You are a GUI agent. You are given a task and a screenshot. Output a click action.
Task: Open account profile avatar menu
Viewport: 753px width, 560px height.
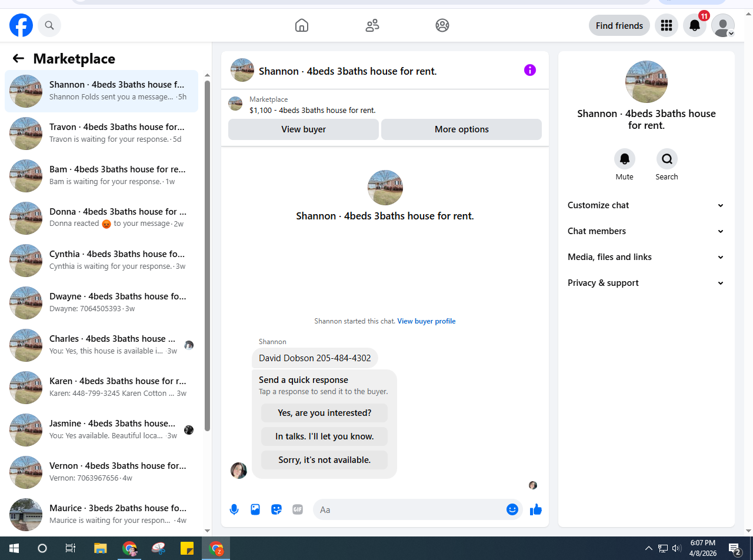click(723, 25)
